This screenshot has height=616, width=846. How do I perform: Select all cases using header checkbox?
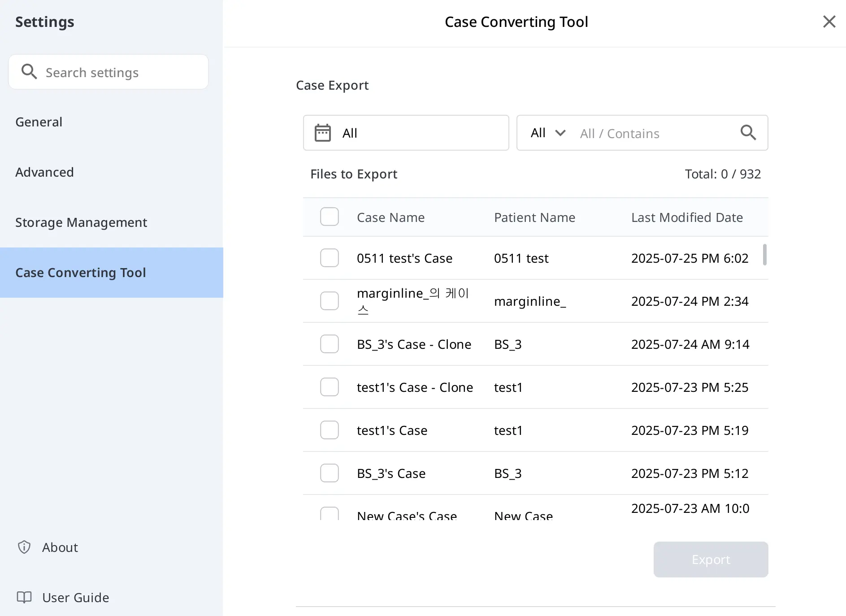click(330, 217)
